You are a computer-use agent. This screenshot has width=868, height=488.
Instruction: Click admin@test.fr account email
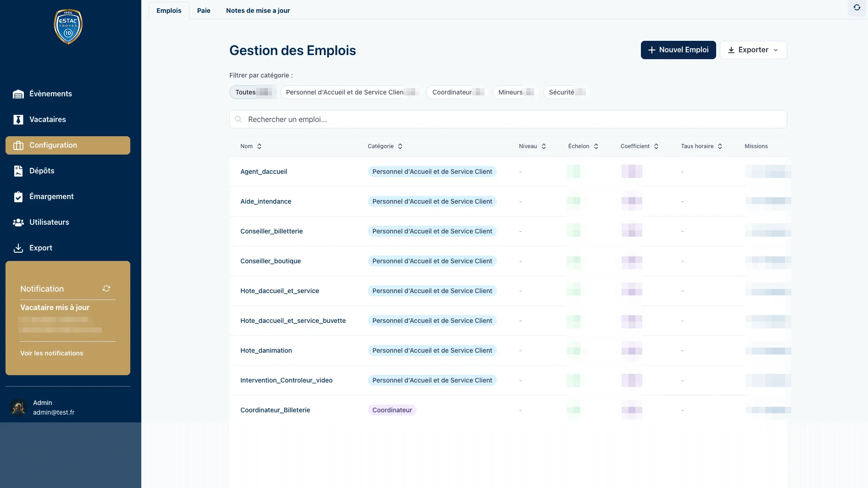pos(54,412)
